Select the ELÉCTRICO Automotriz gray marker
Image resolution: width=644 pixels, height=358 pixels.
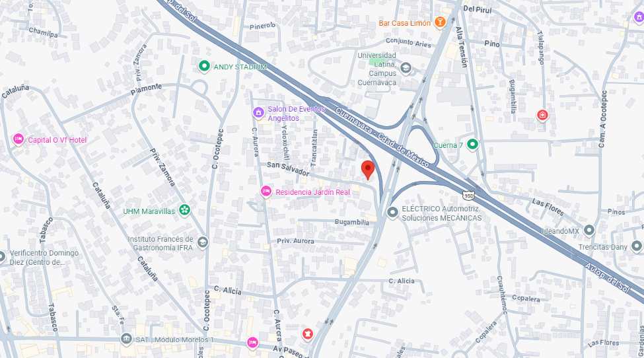(x=392, y=213)
